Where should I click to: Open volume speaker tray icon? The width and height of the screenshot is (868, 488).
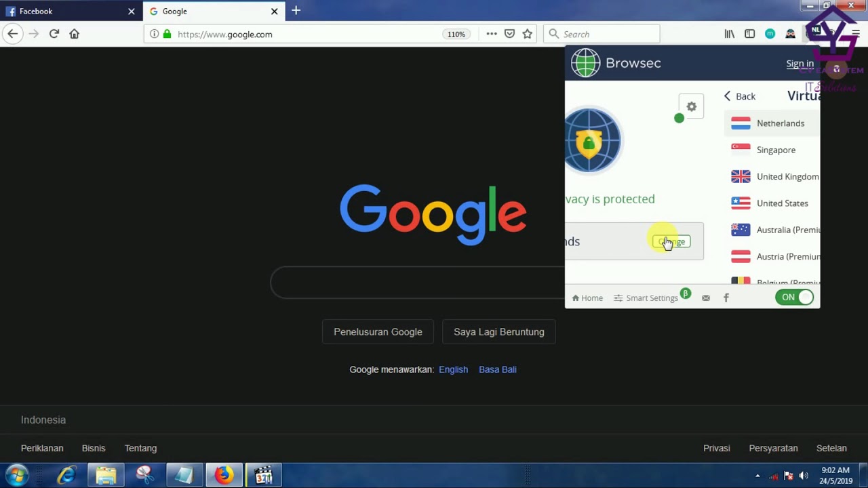(x=804, y=476)
